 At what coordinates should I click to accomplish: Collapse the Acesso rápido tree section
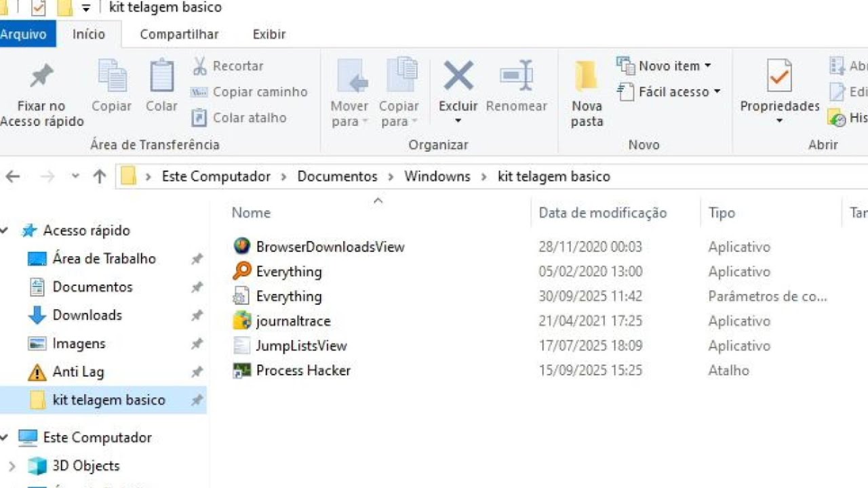[5, 231]
